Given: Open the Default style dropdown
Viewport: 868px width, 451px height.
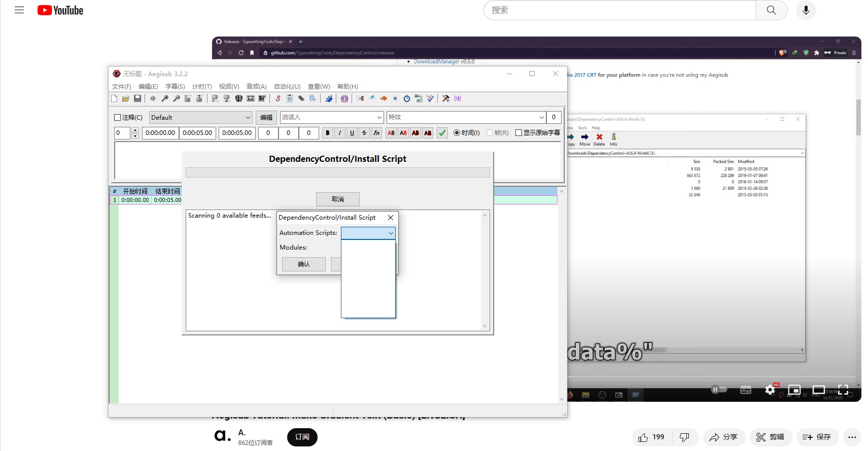Looking at the screenshot, I should 201,117.
